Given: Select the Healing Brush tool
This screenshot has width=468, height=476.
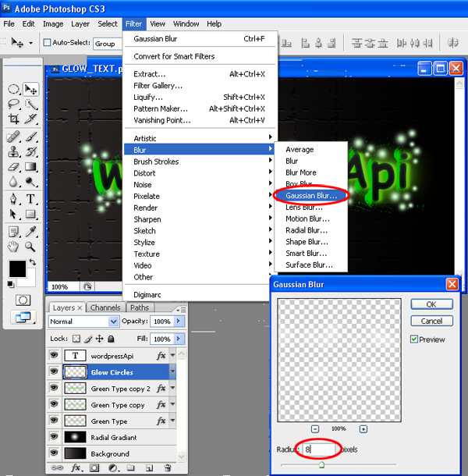Looking at the screenshot, I should point(13,137).
